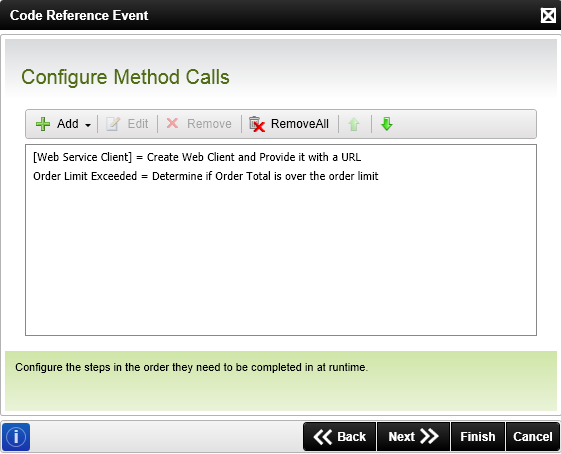Click the Add toolbar label
The width and height of the screenshot is (561, 454).
(68, 124)
